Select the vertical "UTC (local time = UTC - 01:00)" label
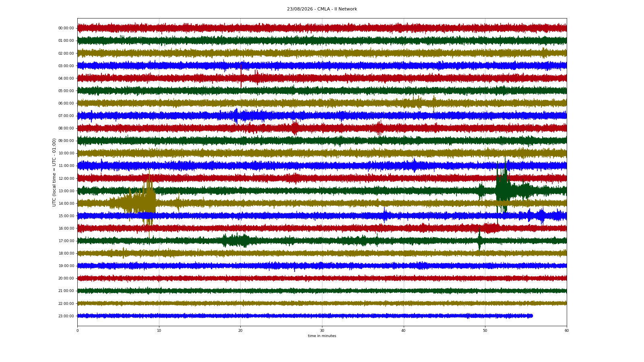The width and height of the screenshot is (644, 362). point(54,172)
